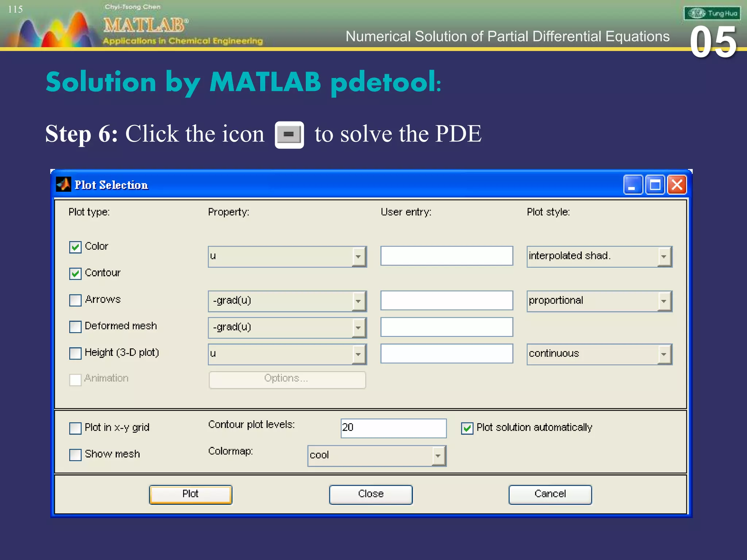
Task: Open Height property dropdown showing u
Action: (287, 354)
